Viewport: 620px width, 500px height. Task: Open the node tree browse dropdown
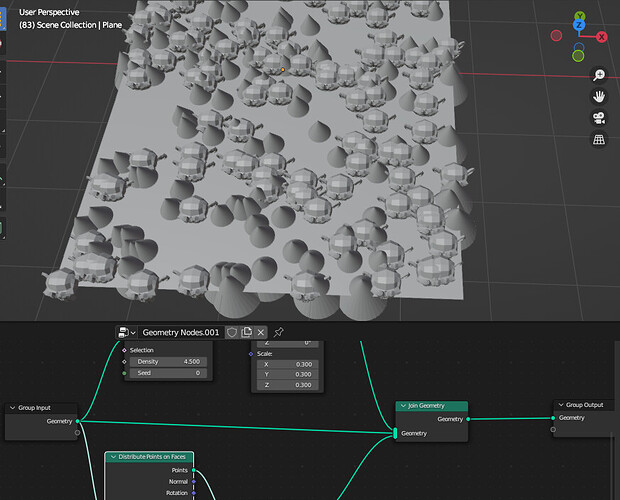(x=127, y=332)
